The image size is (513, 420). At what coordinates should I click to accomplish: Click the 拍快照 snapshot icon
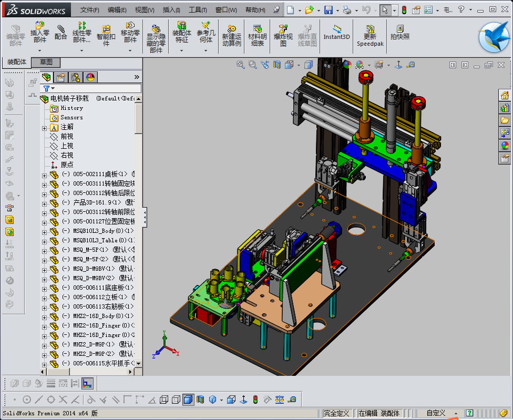pos(400,32)
